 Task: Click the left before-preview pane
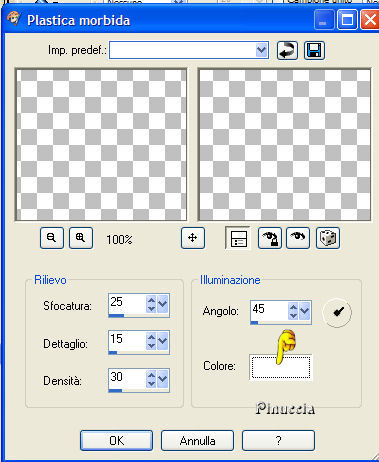coord(101,144)
